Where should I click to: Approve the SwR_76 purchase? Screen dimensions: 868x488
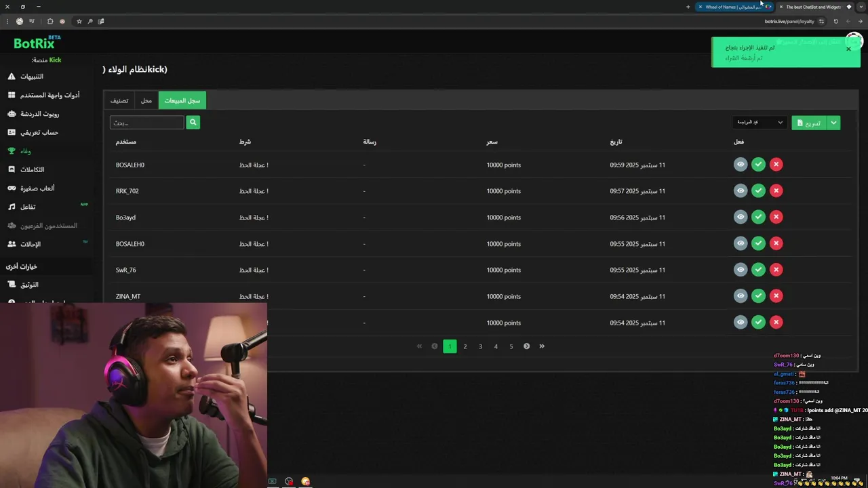click(758, 270)
